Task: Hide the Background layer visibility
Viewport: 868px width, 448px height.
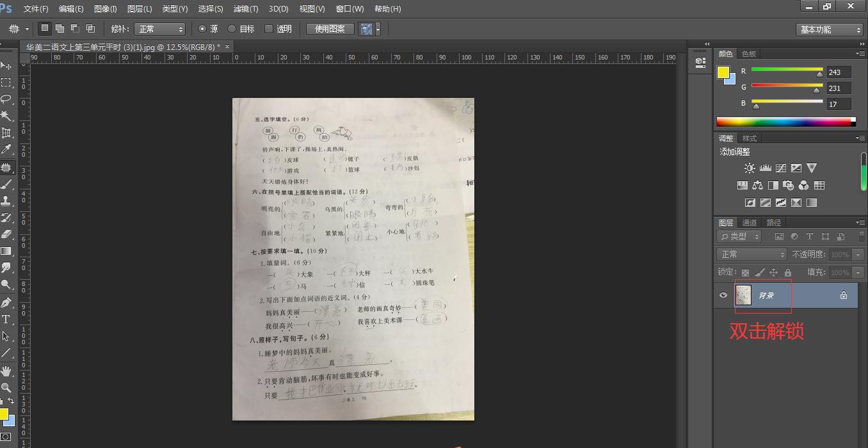Action: 723,295
